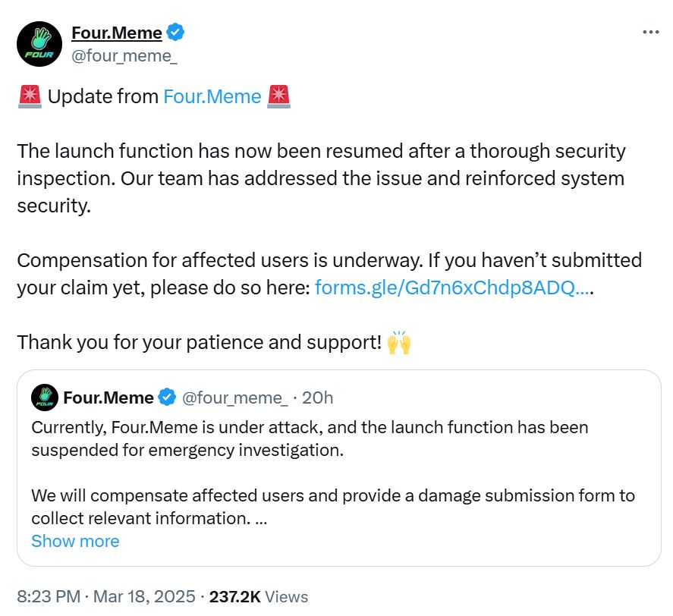Click the siren emoji before "Update from"

(29, 97)
